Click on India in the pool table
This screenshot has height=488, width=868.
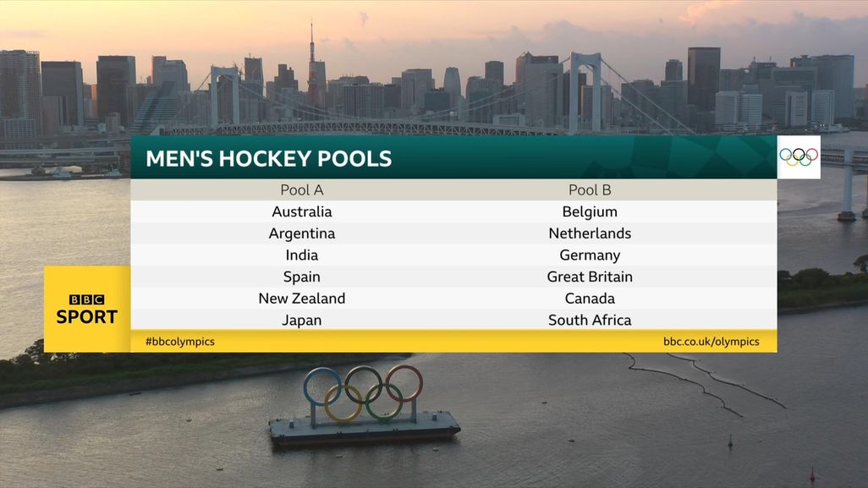pos(302,255)
